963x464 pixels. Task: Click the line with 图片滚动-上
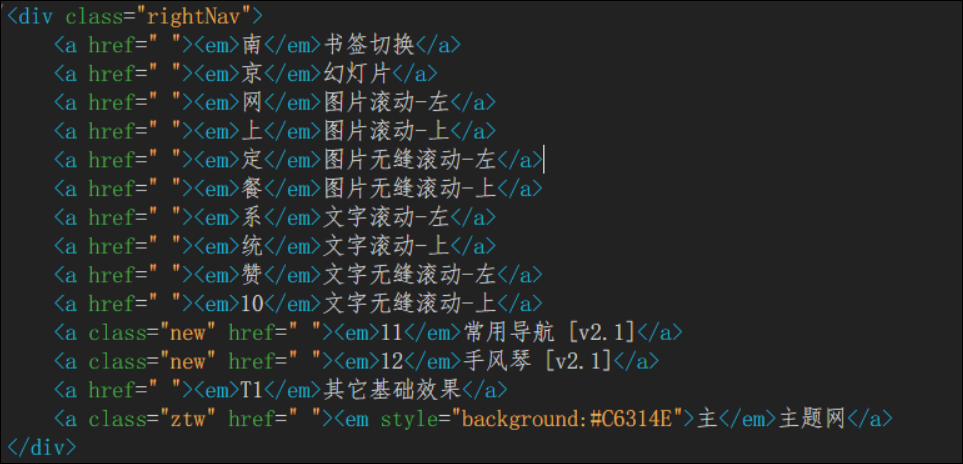point(275,131)
